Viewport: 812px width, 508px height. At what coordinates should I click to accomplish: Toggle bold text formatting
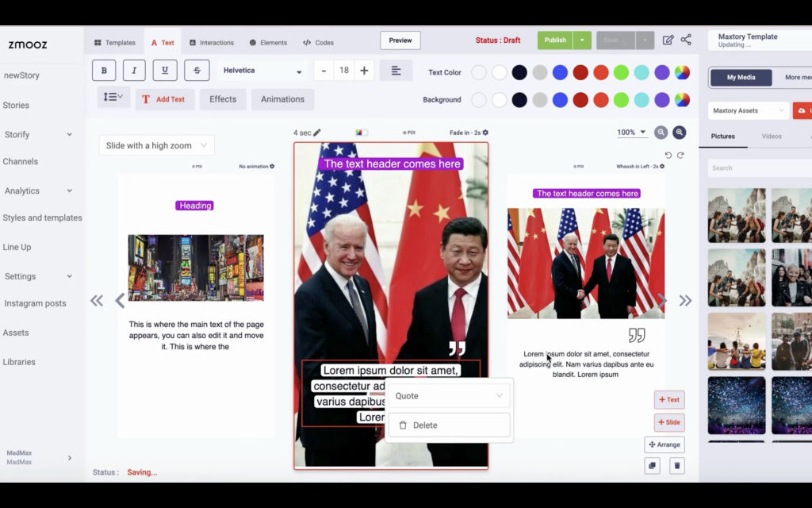point(104,71)
